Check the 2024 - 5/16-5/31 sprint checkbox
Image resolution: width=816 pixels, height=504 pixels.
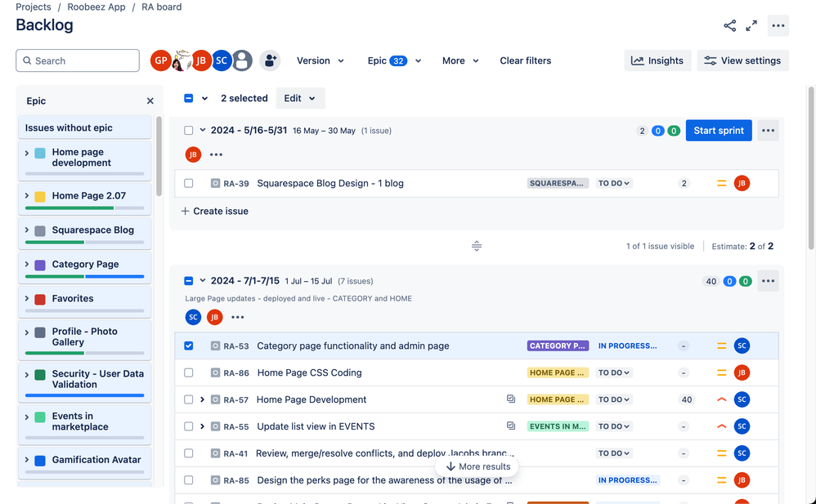(188, 131)
